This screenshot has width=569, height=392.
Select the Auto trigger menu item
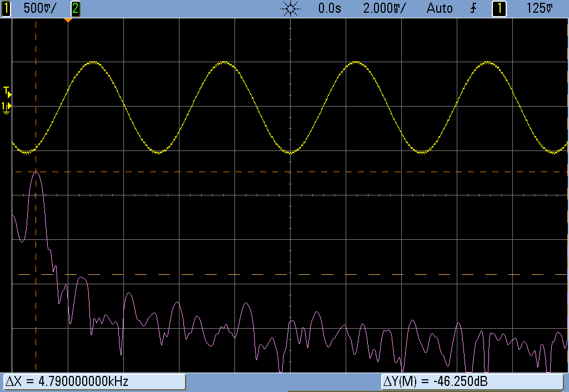click(440, 8)
